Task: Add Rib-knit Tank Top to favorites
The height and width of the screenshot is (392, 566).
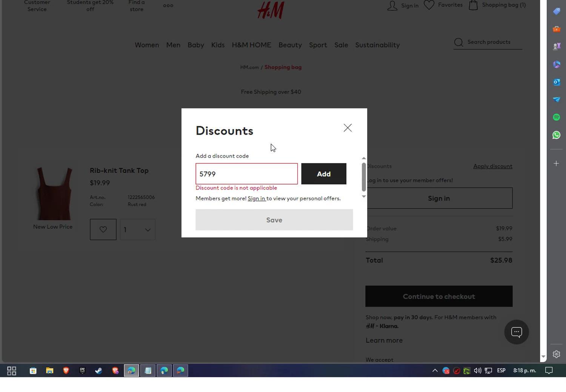Action: pos(103,229)
